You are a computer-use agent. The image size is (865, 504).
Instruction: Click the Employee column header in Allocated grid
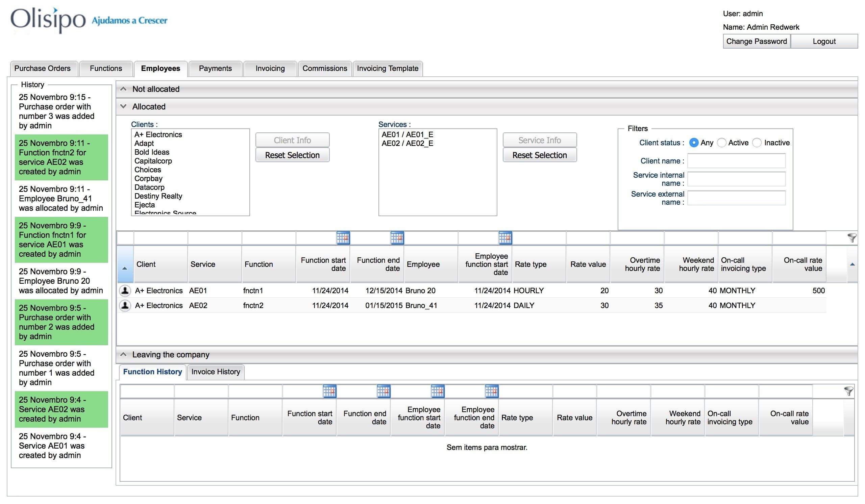click(x=431, y=264)
